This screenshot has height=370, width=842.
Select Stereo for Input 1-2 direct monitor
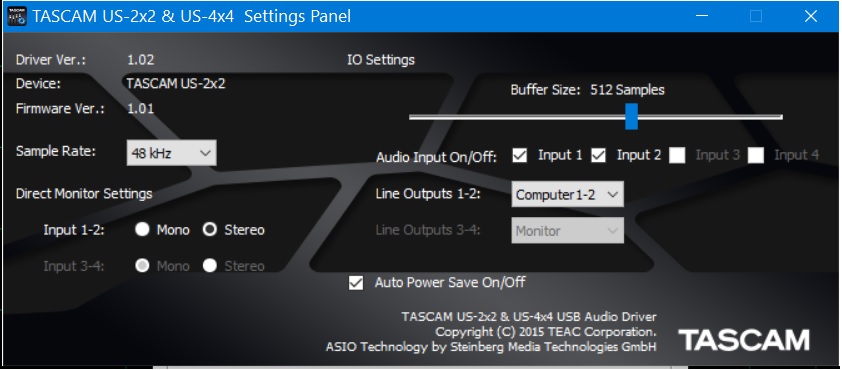click(209, 230)
